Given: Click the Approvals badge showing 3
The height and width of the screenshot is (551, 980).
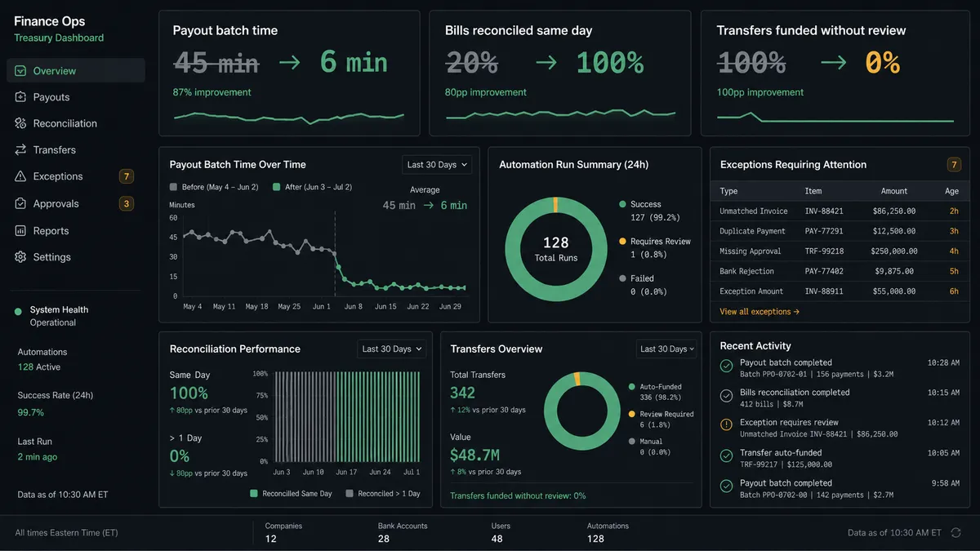Looking at the screenshot, I should tap(127, 203).
